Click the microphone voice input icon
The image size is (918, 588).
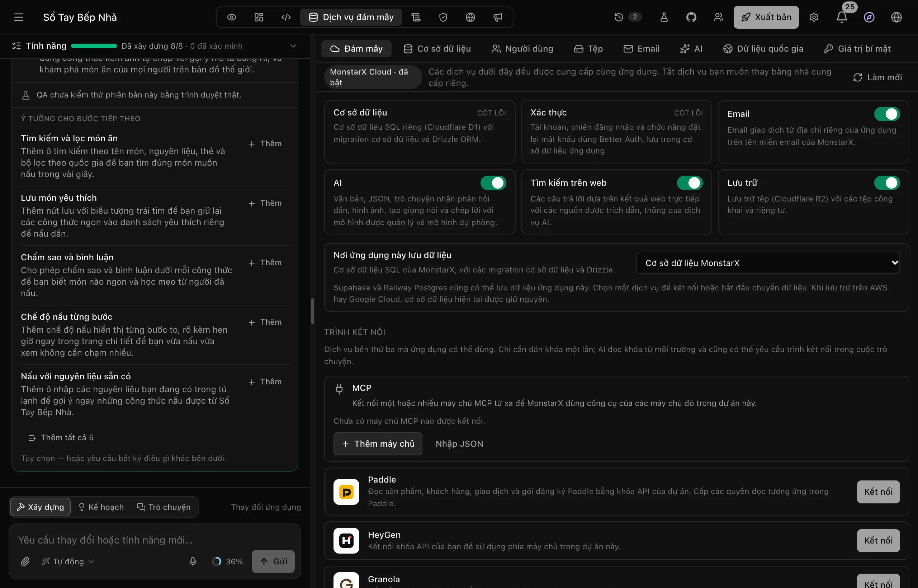pos(193,561)
